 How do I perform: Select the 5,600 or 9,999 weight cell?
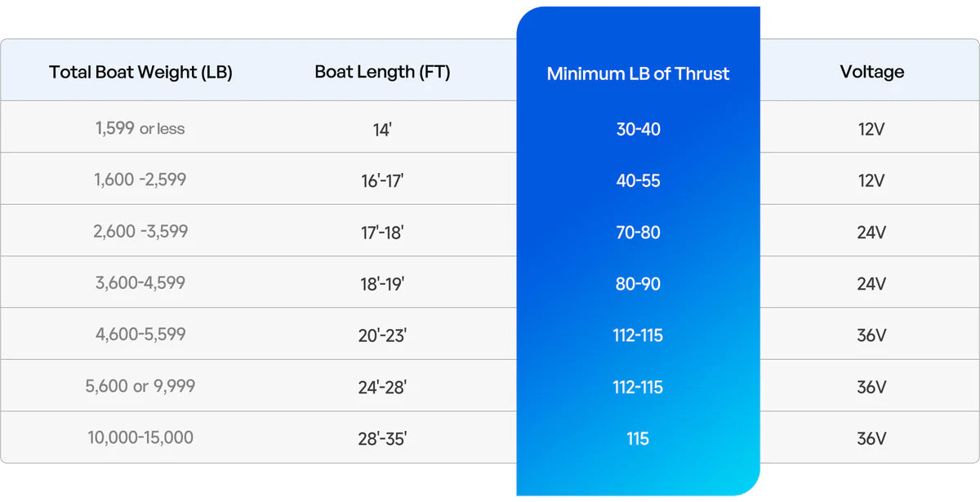click(140, 386)
